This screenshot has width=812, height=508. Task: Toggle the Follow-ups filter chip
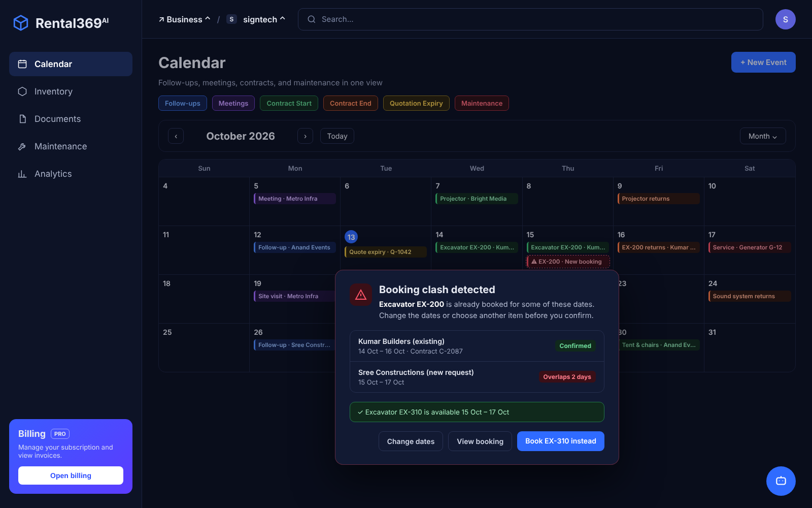183,103
